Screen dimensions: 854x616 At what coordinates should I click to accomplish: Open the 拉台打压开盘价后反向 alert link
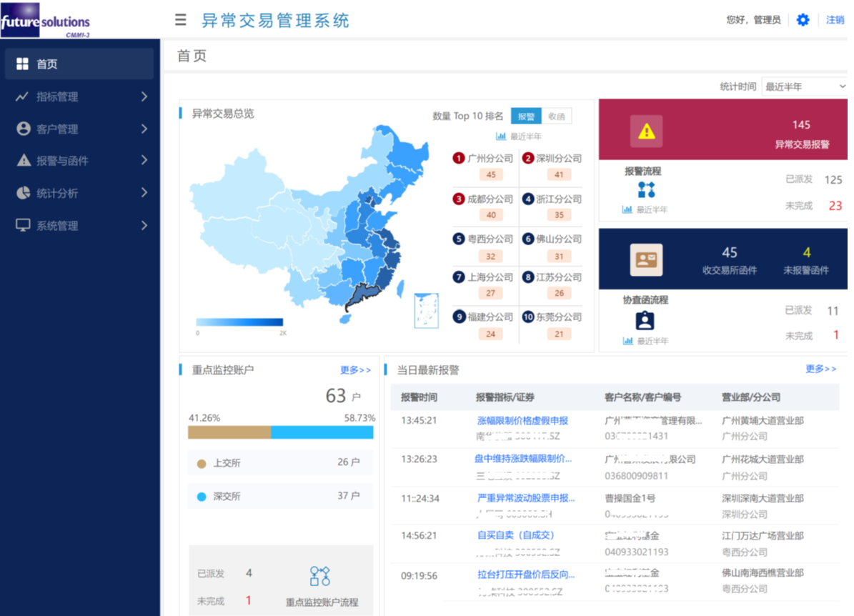(525, 574)
